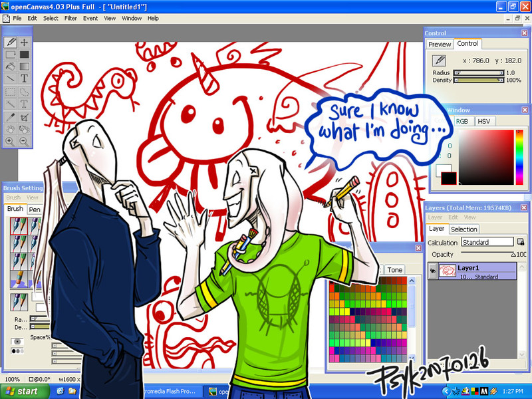Open the Filter menu
Viewport: 532px width, 399px height.
pos(70,19)
